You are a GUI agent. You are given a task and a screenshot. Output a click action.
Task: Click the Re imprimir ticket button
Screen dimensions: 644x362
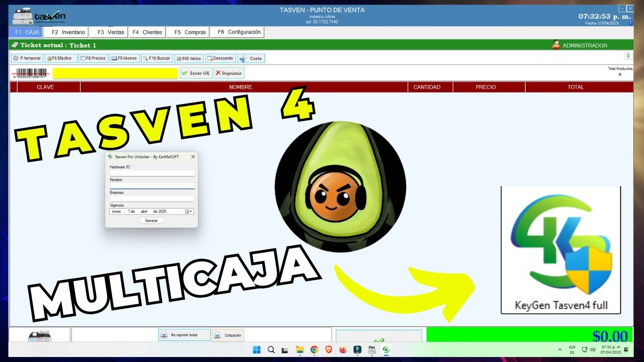[x=184, y=335]
